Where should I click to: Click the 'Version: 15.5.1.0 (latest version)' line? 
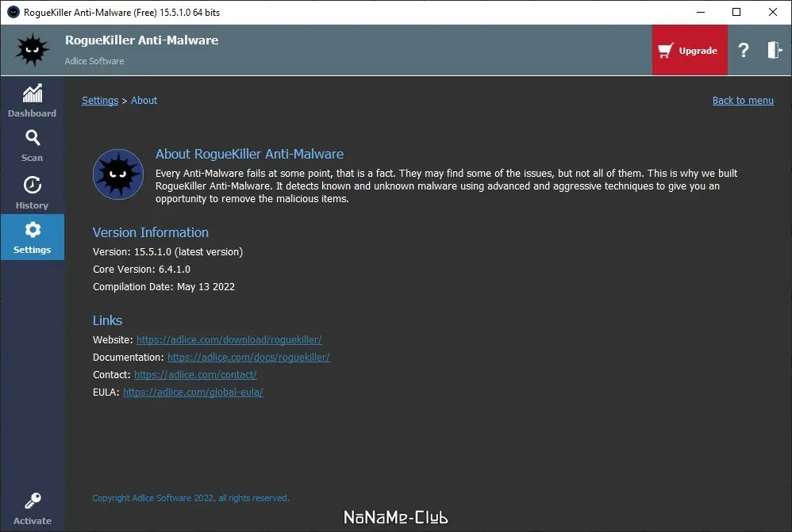click(x=167, y=252)
